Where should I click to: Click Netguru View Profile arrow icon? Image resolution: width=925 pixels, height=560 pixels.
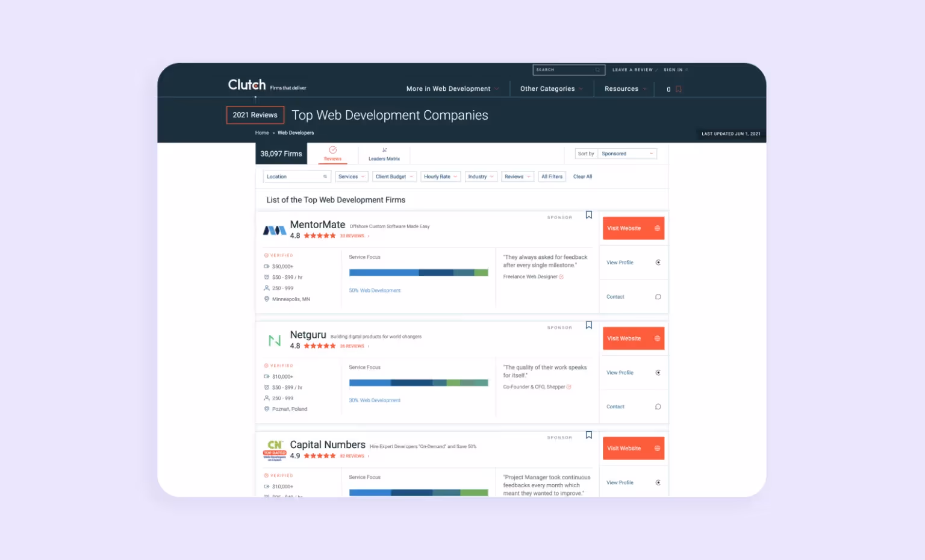tap(658, 373)
